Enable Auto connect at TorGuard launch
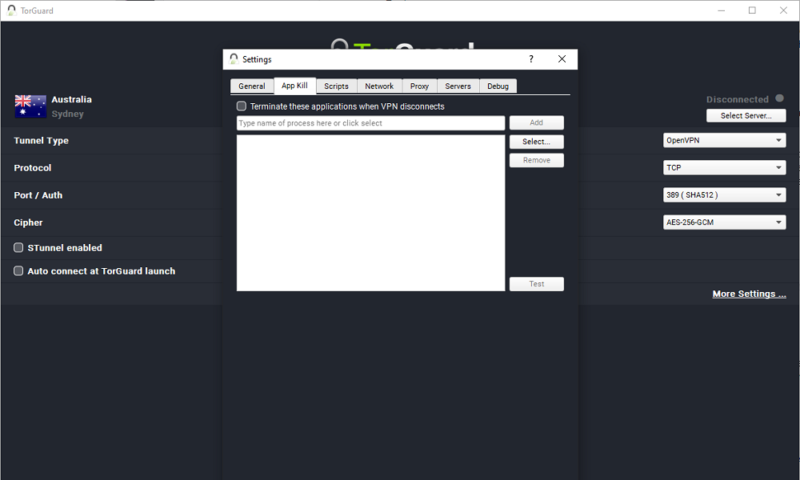The height and width of the screenshot is (480, 800). point(19,271)
